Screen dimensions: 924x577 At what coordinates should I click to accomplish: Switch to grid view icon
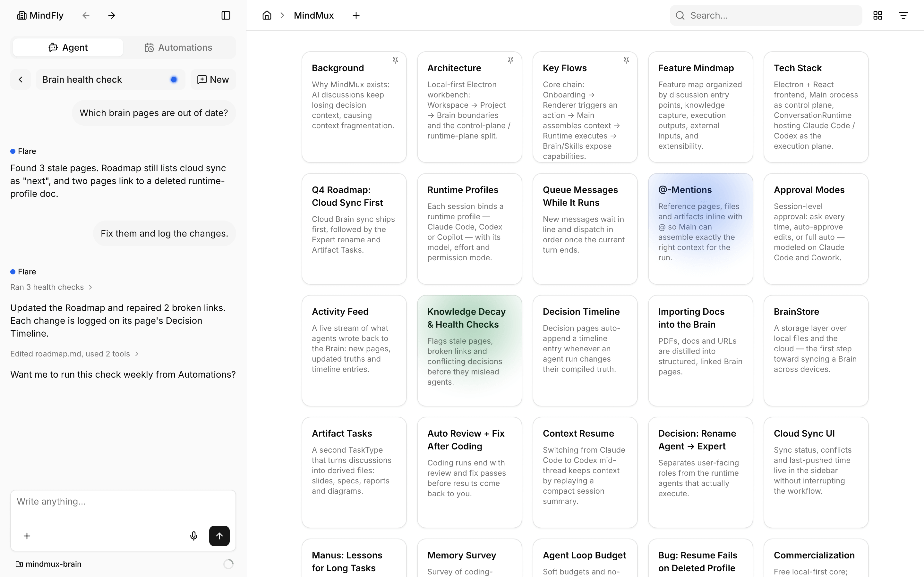pos(878,15)
